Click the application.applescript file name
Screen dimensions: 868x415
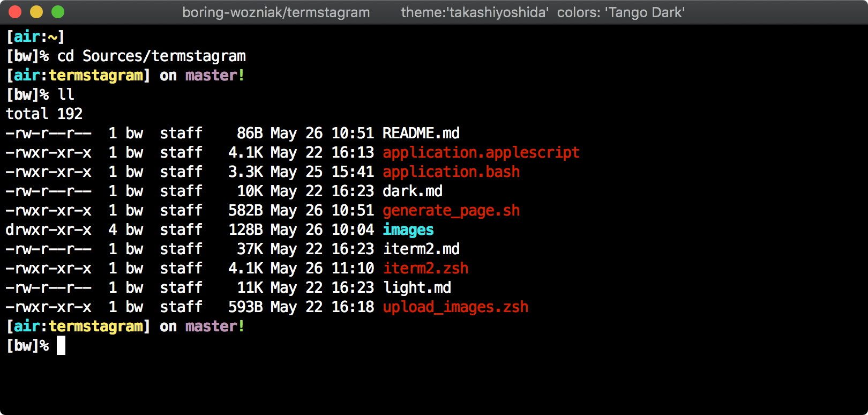pyautogui.click(x=481, y=152)
